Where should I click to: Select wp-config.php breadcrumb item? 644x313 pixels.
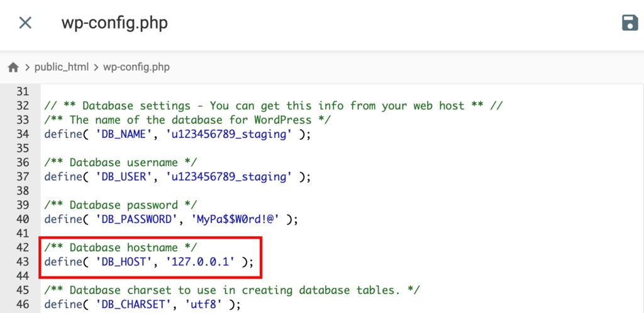click(136, 67)
